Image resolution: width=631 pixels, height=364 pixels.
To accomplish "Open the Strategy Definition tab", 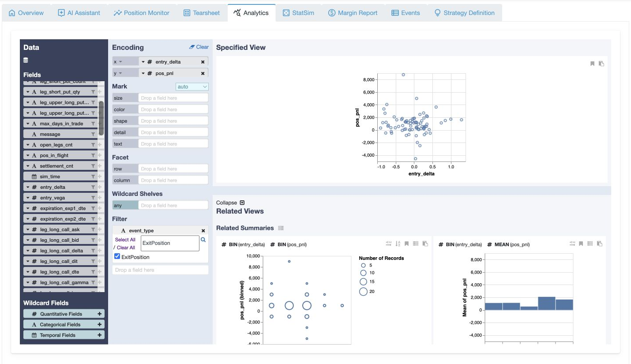I will click(465, 13).
